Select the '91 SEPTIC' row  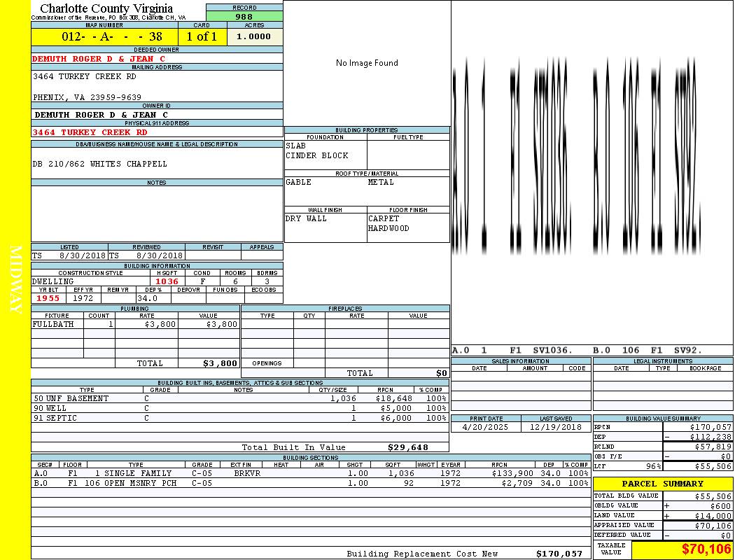[240, 419]
